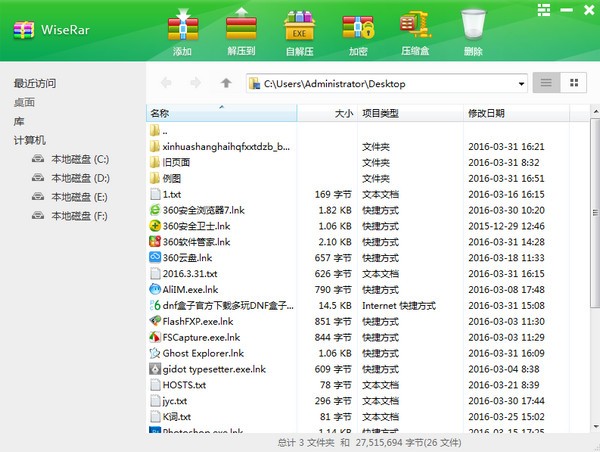Click the 360安全卫士.lnk shortcut icon
Screen dimensions: 600x452
[x=155, y=226]
